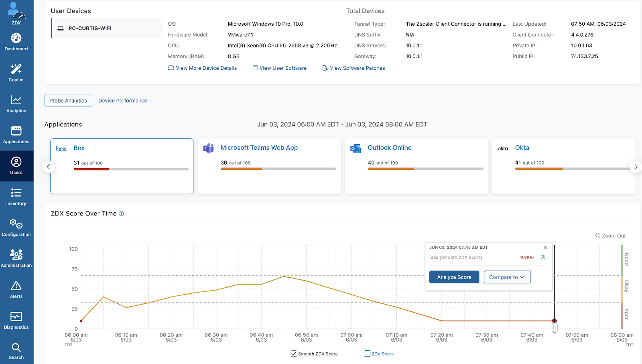
Task: Open Inventory in the sidebar
Action: (16, 197)
